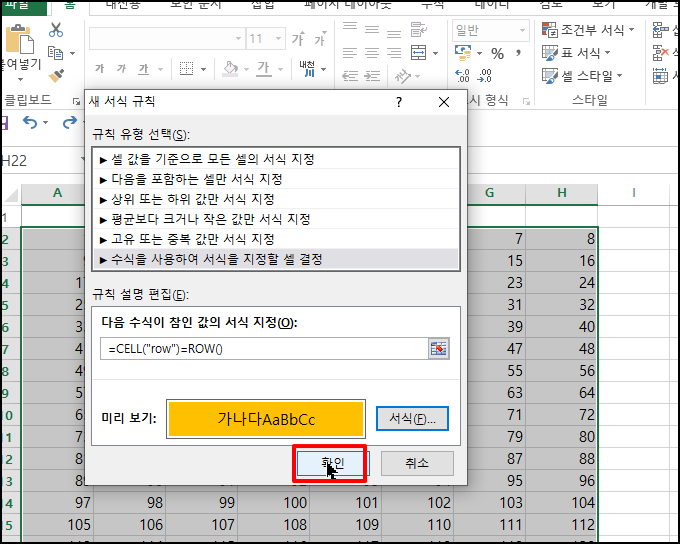Image resolution: width=680 pixels, height=544 pixels.
Task: Click the Decrease Decimal icon
Action: coord(484,75)
